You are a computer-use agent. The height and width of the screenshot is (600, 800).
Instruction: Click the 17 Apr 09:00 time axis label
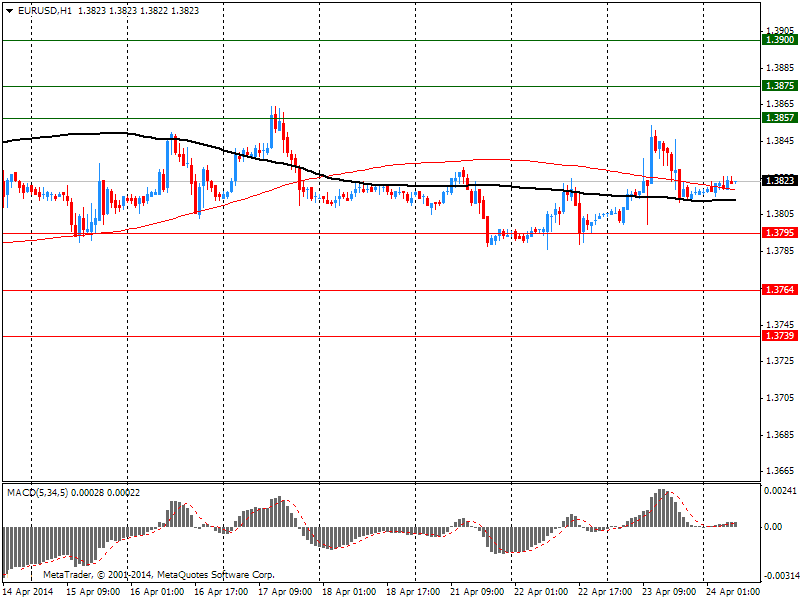[285, 592]
